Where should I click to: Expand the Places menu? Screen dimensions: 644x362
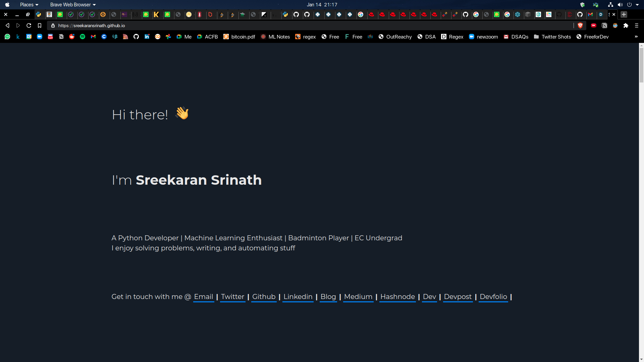tap(29, 5)
